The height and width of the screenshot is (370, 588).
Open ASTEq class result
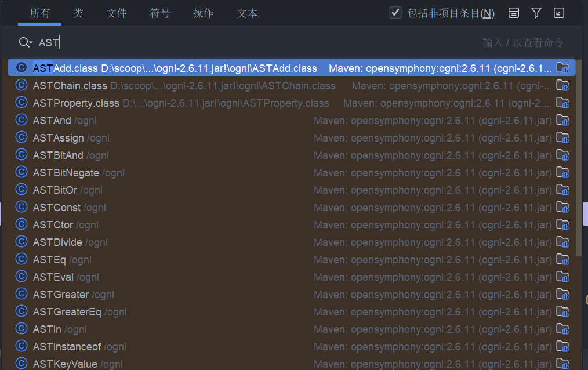coord(291,259)
